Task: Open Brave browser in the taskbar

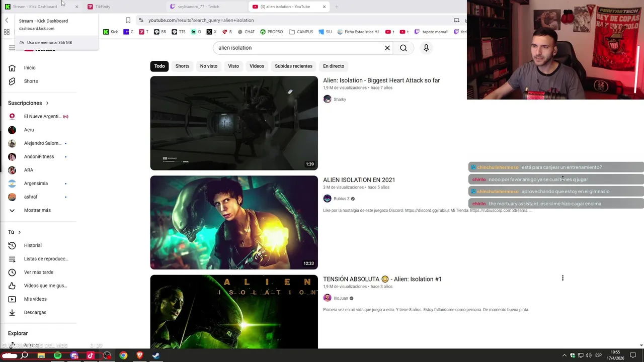Action: pos(140,355)
